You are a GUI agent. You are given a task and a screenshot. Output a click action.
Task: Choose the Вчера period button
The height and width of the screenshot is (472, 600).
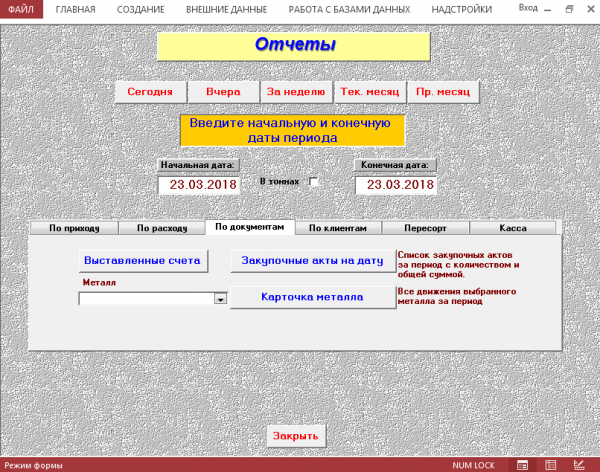coord(223,92)
